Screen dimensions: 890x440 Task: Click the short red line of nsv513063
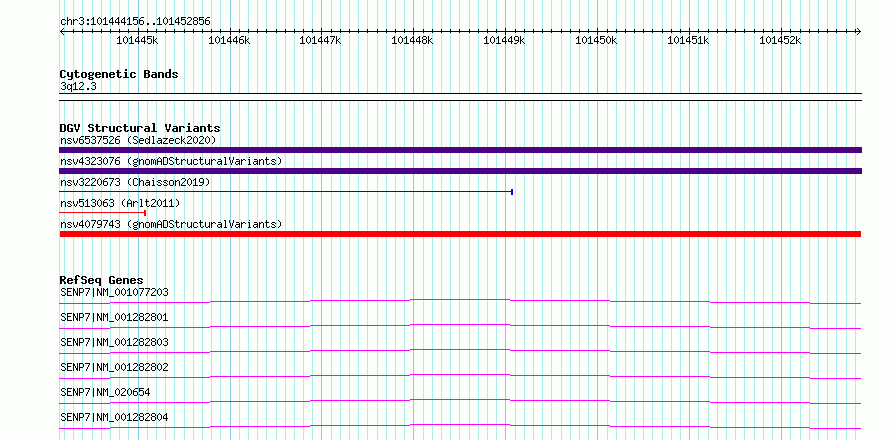tap(103, 213)
